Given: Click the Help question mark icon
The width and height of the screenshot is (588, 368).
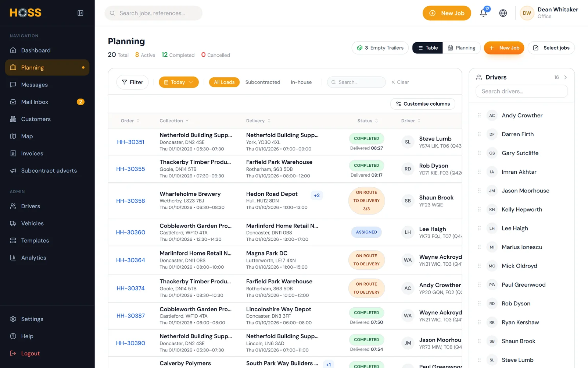Looking at the screenshot, I should click(13, 336).
